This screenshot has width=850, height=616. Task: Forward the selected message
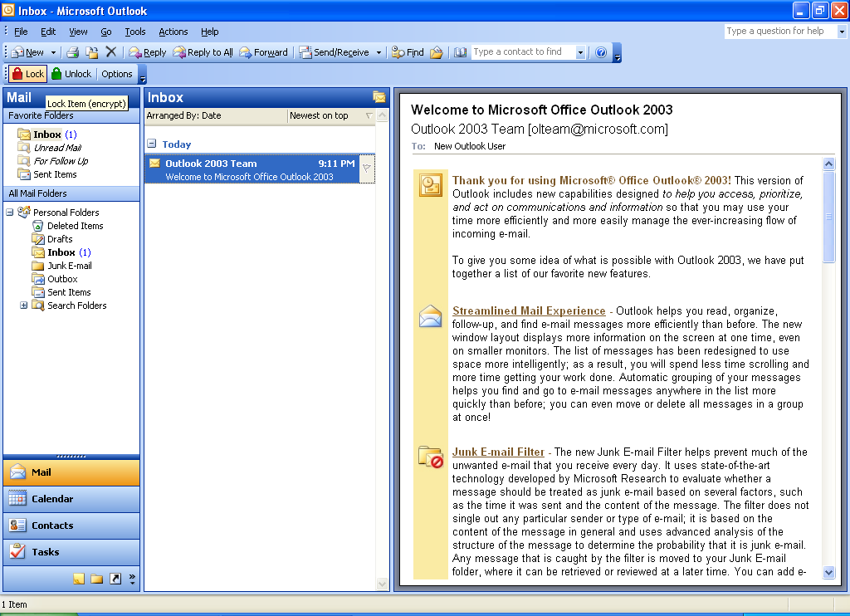click(x=263, y=52)
